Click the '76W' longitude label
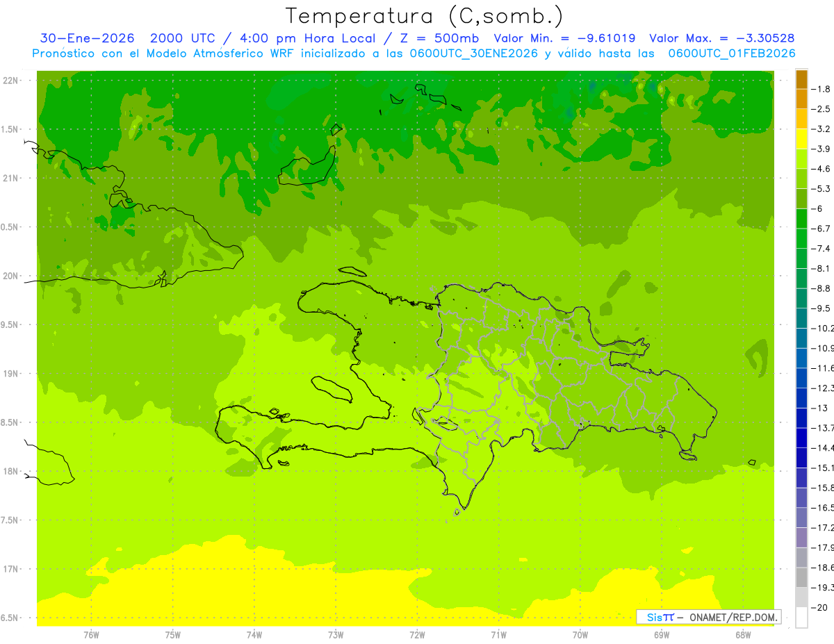The height and width of the screenshot is (644, 834). pos(91,635)
